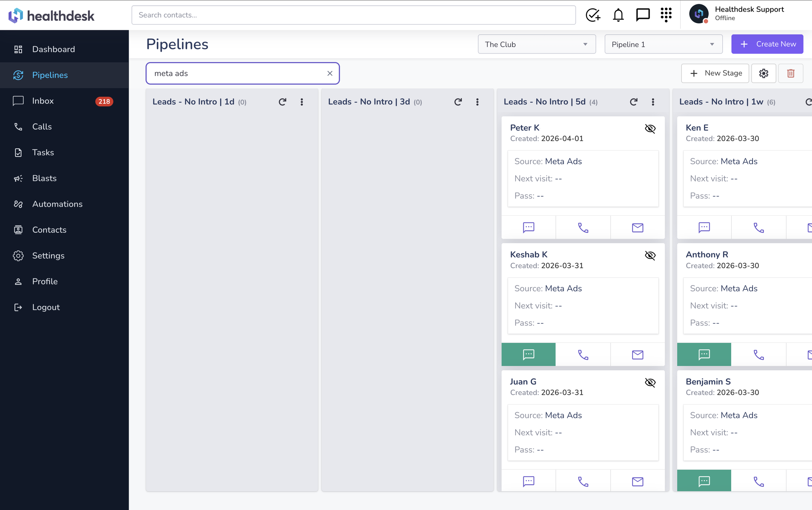
Task: Open the chat messages icon in header
Action: (642, 15)
